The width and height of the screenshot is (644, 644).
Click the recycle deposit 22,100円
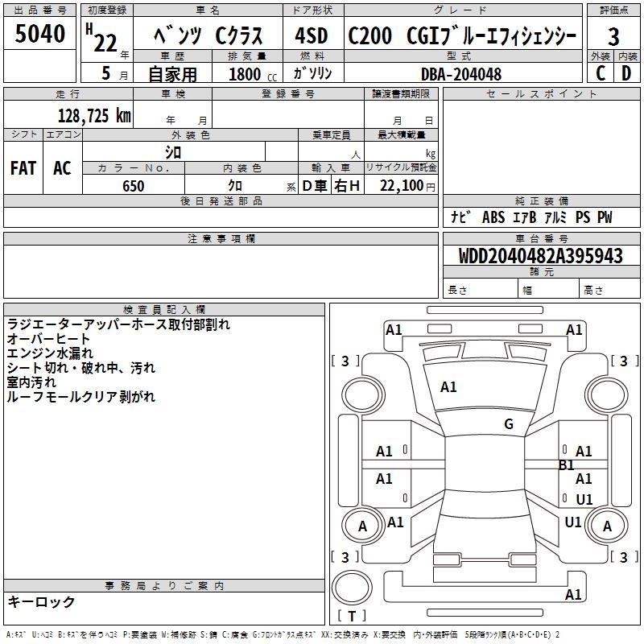(407, 186)
